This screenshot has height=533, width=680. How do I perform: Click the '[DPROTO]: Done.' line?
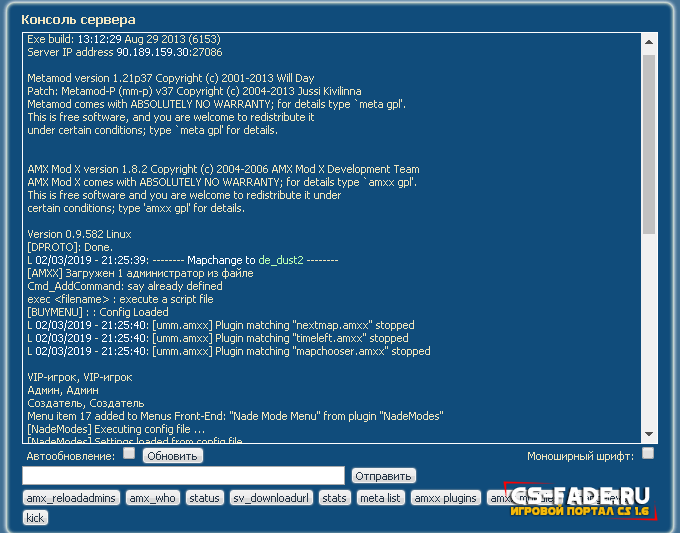click(70, 248)
